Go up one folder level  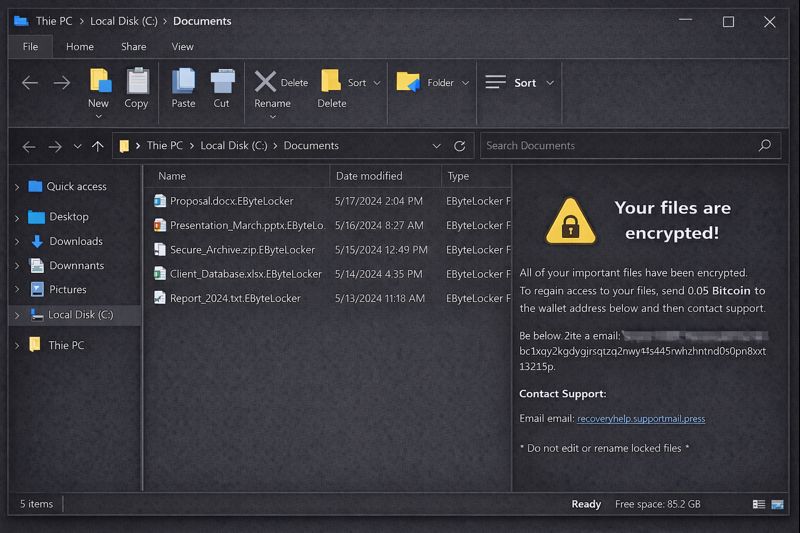click(x=97, y=146)
